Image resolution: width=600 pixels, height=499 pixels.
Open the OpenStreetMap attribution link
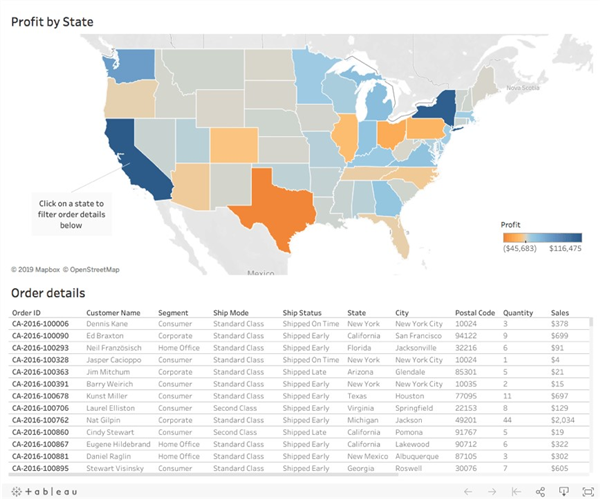pos(91,269)
